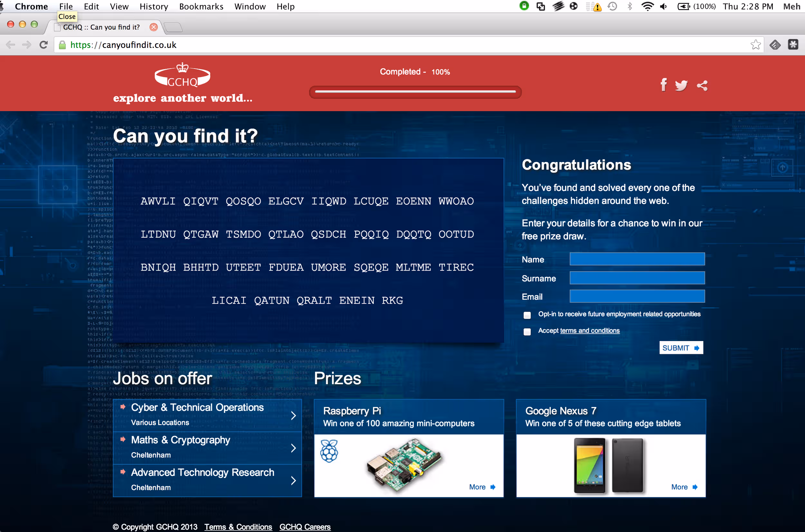Viewport: 805px width, 532px height.
Task: Open the View menu
Action: (x=119, y=6)
